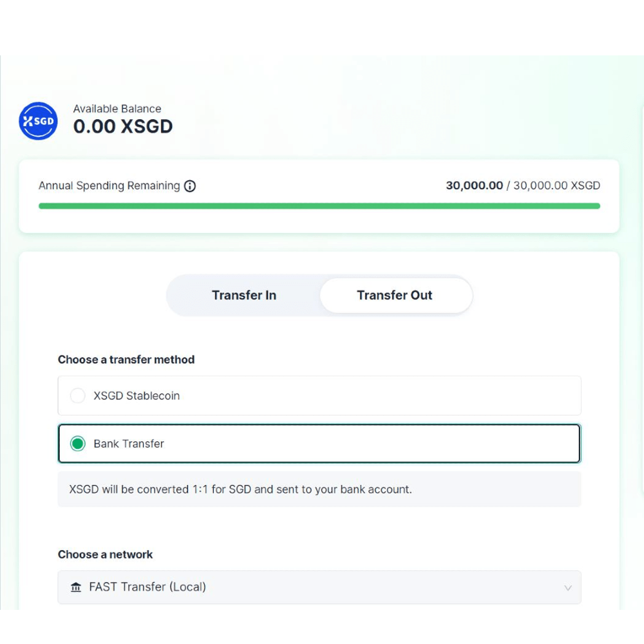Screen dimensions: 644x644
Task: Switch to the Transfer Out tab
Action: tap(395, 295)
